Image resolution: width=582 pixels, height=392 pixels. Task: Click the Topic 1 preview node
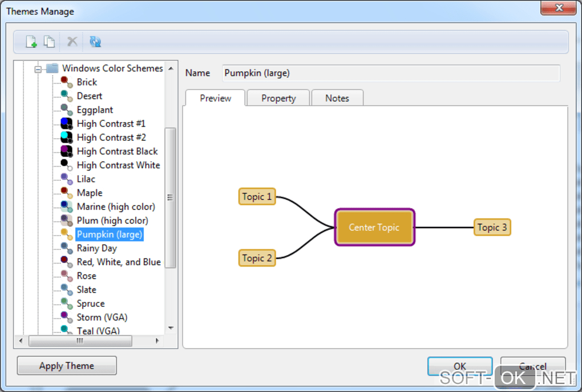(257, 196)
